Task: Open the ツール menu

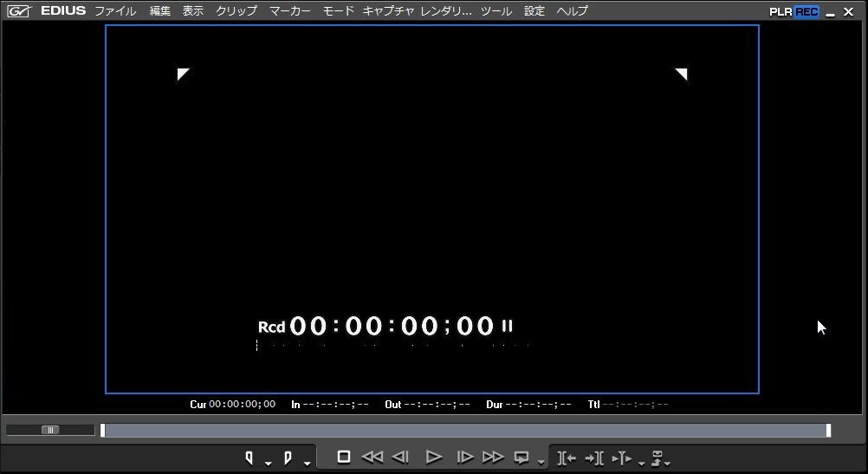Action: [496, 11]
